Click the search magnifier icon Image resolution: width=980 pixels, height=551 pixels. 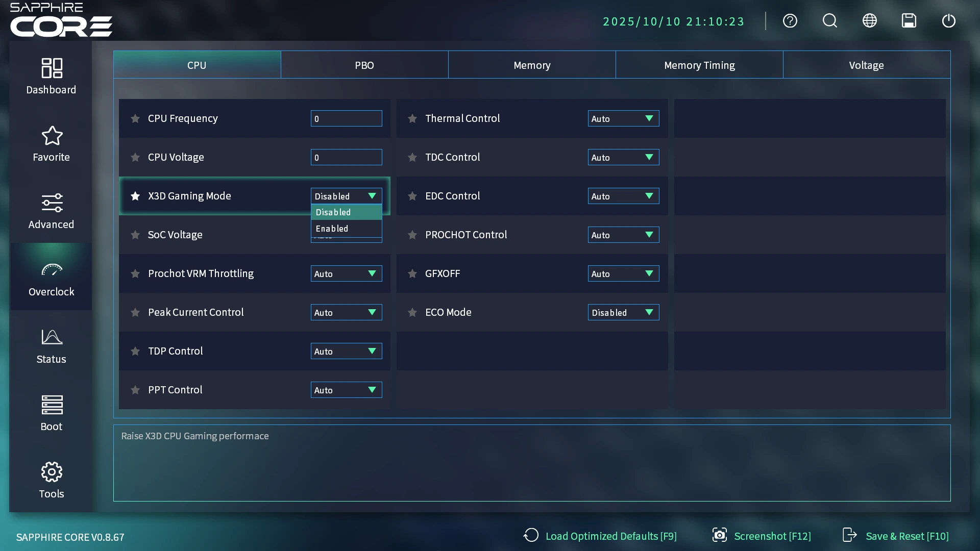(829, 21)
